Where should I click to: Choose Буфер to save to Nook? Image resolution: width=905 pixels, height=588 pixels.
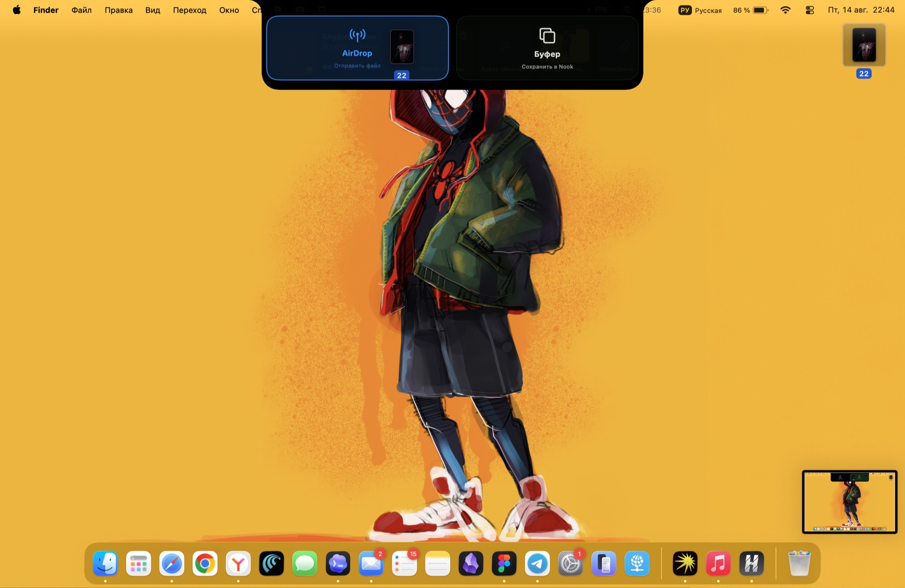[x=547, y=48]
